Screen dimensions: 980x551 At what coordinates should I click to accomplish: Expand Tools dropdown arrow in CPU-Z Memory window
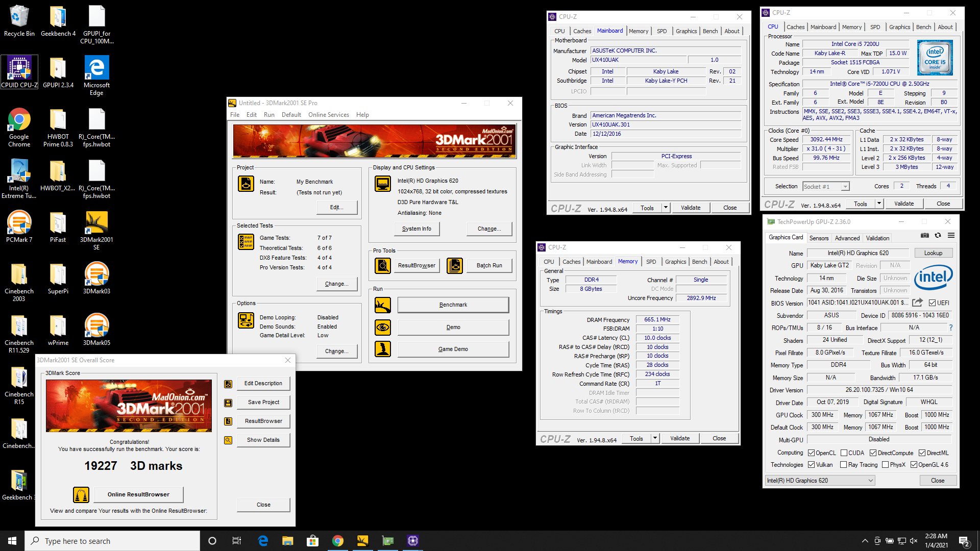point(655,438)
